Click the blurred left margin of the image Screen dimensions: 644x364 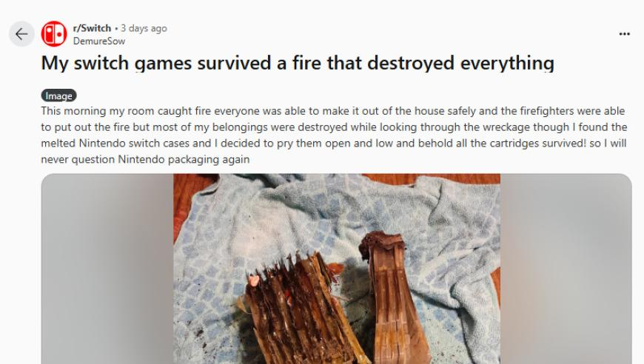coord(107,269)
